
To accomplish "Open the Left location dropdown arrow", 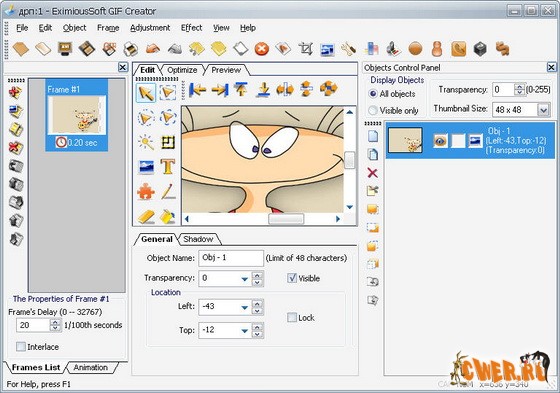I will pyautogui.click(x=245, y=307).
